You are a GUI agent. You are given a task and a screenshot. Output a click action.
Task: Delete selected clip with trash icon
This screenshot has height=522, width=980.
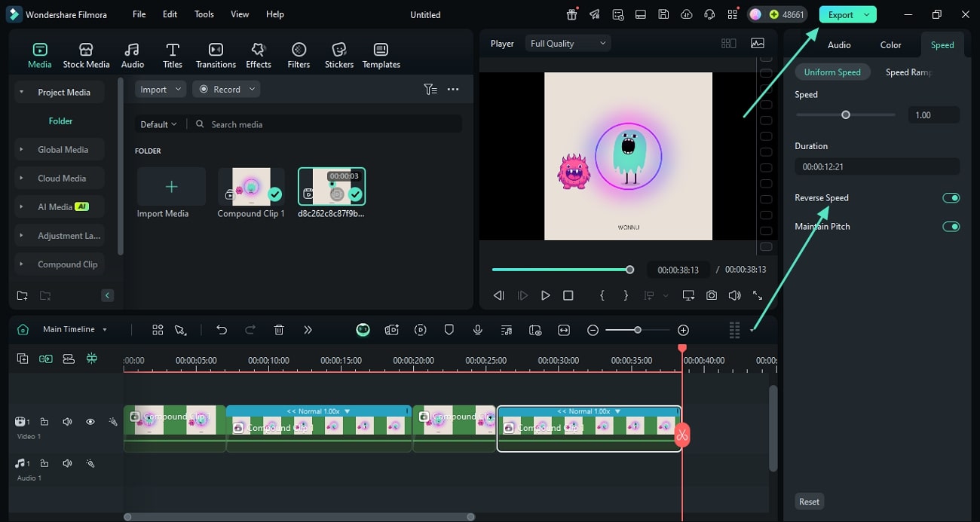click(x=279, y=330)
